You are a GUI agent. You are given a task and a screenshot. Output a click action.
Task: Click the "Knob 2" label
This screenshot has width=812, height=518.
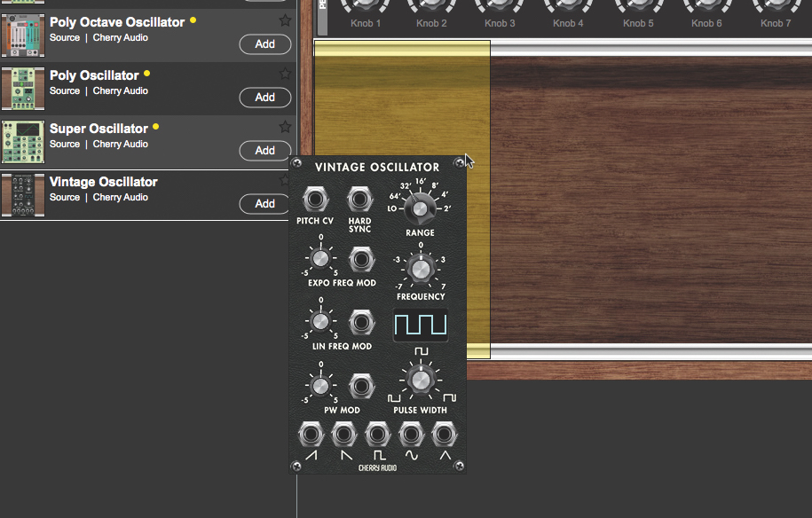pyautogui.click(x=431, y=23)
